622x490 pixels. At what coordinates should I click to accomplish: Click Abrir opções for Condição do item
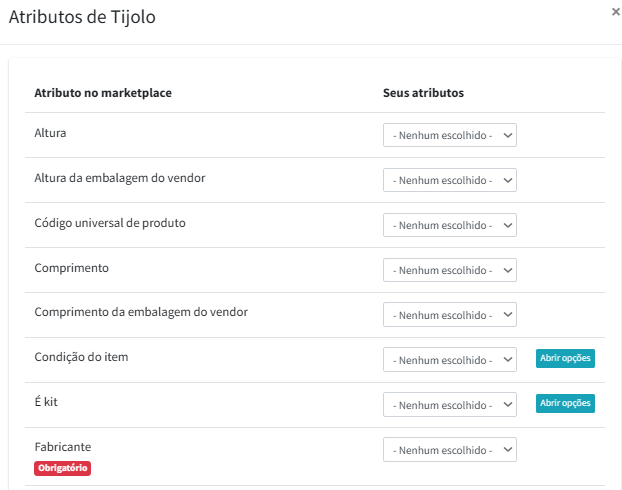point(565,359)
